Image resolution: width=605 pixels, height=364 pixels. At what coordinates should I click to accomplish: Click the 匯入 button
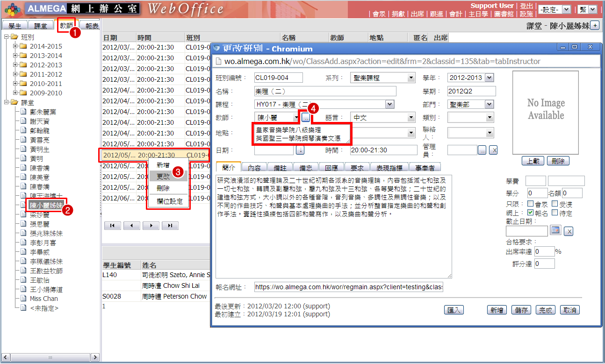coord(454,310)
